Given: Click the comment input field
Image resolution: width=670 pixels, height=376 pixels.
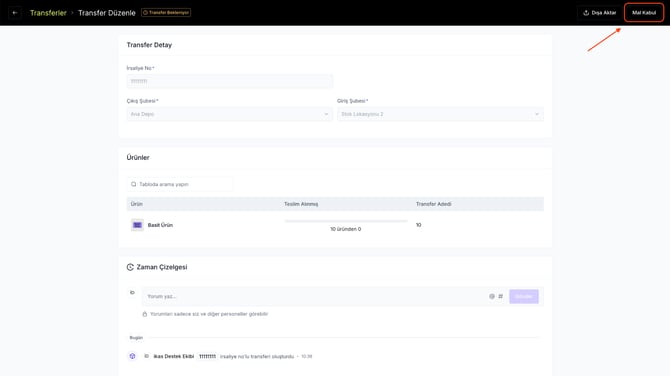Looking at the screenshot, I should click(314, 296).
